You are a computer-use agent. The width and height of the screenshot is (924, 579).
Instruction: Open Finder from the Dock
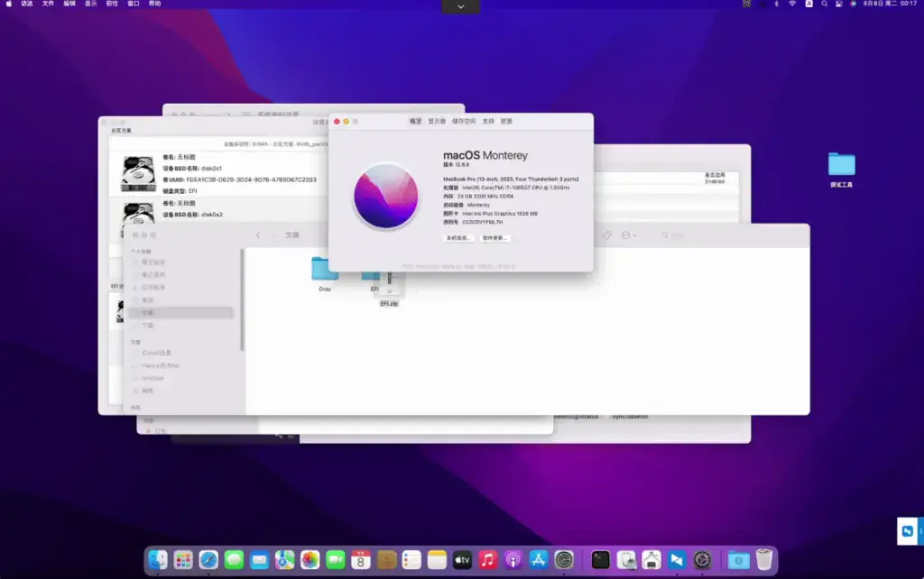click(x=157, y=559)
